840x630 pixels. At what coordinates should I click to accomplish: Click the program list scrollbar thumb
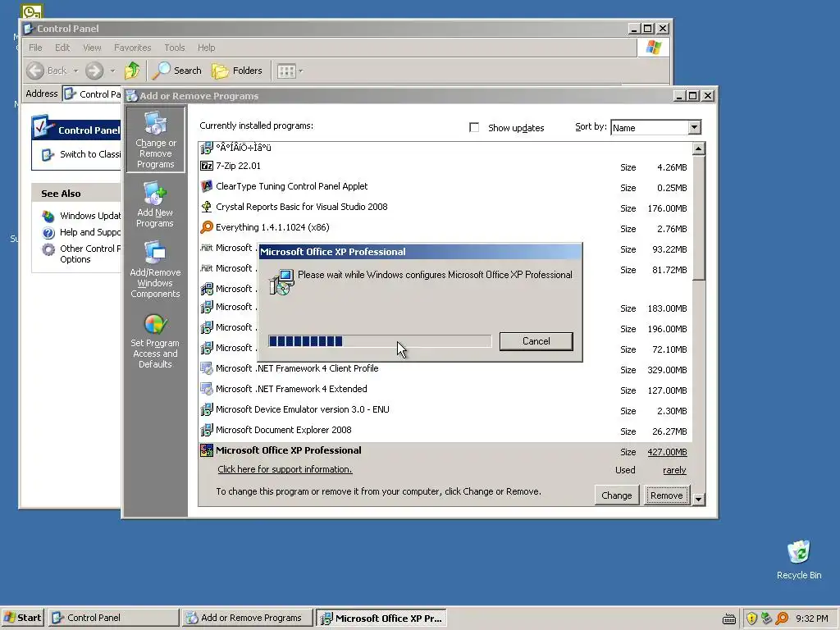pos(699,218)
